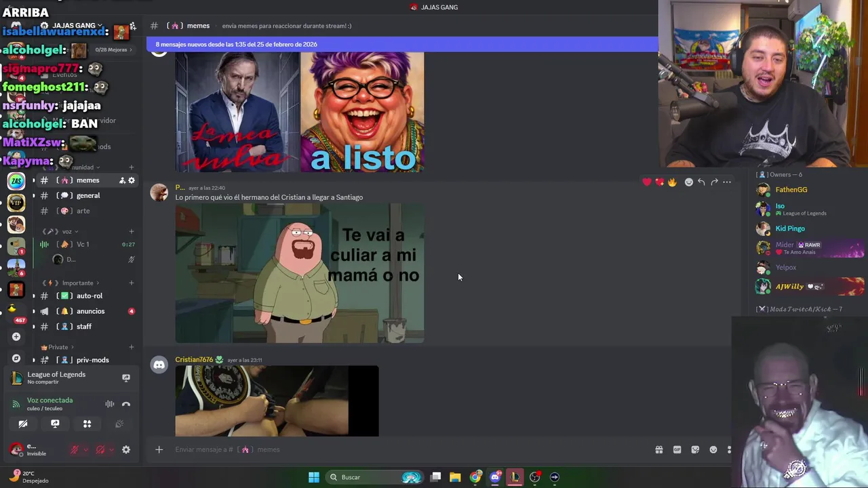Image resolution: width=868 pixels, height=488 pixels.
Task: Forward the hovered message
Action: 714,182
